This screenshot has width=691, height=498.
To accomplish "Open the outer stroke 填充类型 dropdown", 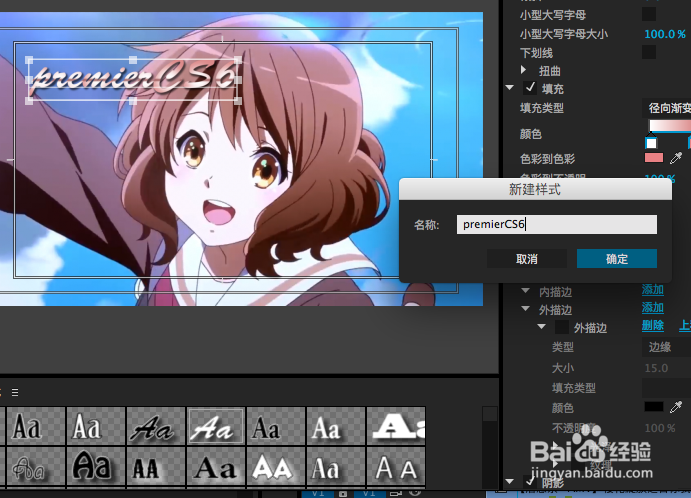I will [x=666, y=388].
